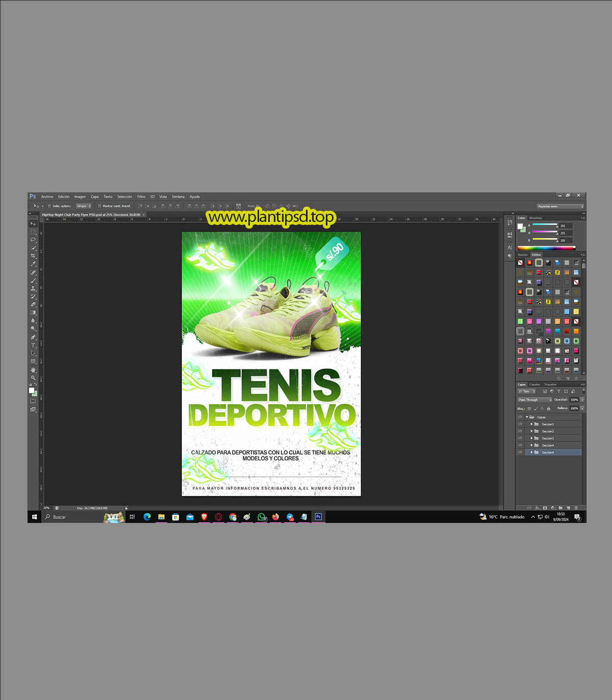Select the Dodge tool
This screenshot has height=700, width=612.
[33, 329]
